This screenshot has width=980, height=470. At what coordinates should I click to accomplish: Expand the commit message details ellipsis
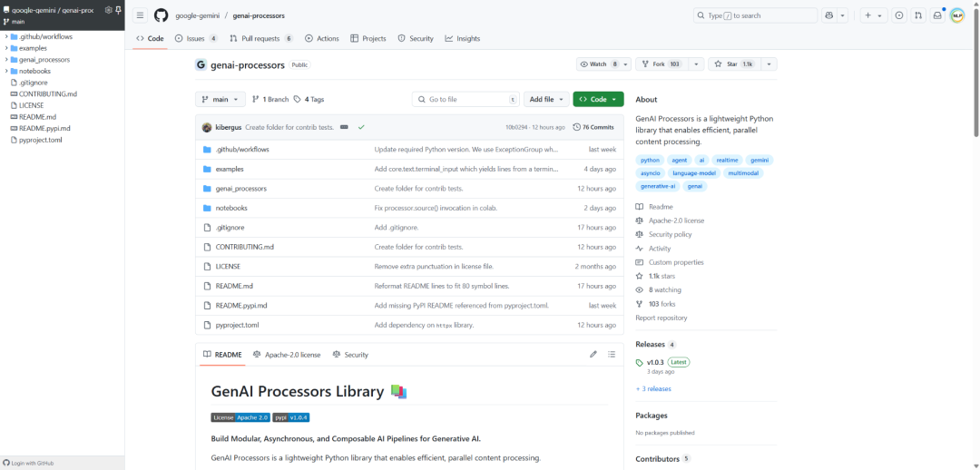coord(344,128)
